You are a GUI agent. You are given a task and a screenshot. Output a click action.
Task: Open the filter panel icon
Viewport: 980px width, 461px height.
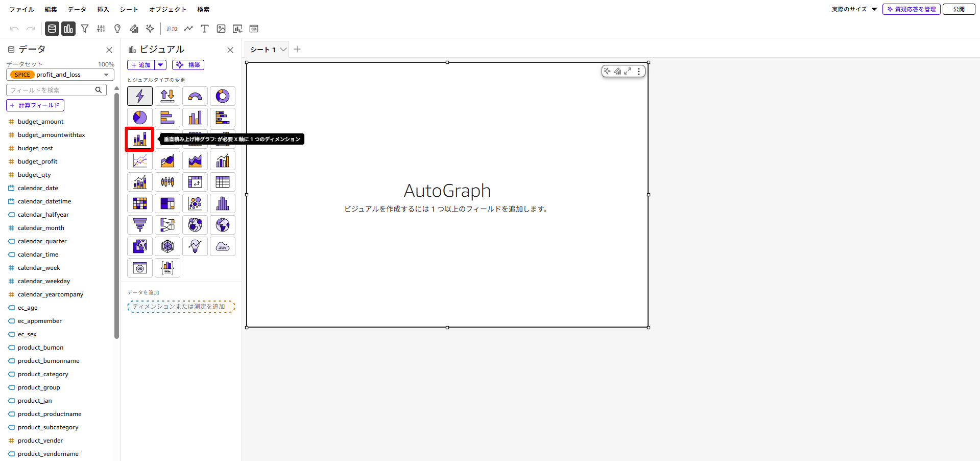[85, 29]
